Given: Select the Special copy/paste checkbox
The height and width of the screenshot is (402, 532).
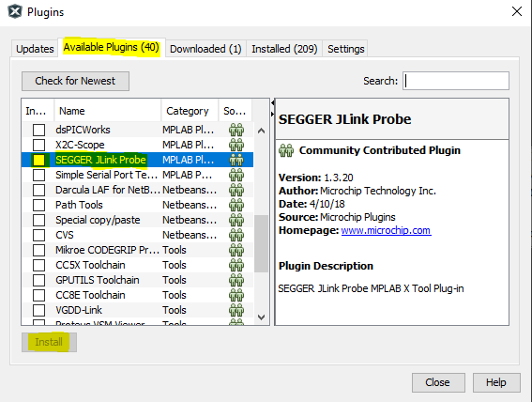Looking at the screenshot, I should pyautogui.click(x=38, y=220).
